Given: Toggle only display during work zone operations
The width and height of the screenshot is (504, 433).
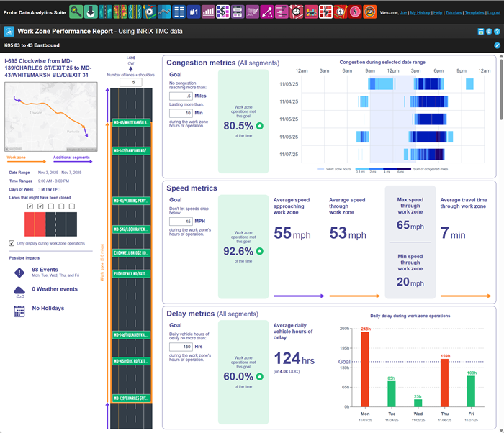Looking at the screenshot, I should [x=11, y=243].
